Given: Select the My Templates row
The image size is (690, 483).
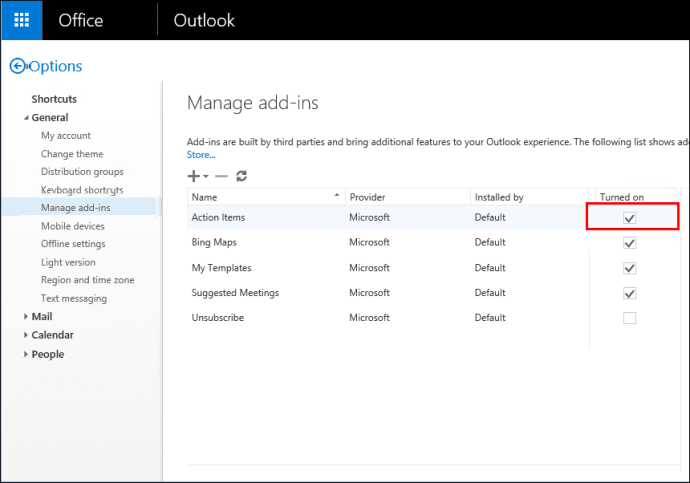Looking at the screenshot, I should (x=221, y=268).
